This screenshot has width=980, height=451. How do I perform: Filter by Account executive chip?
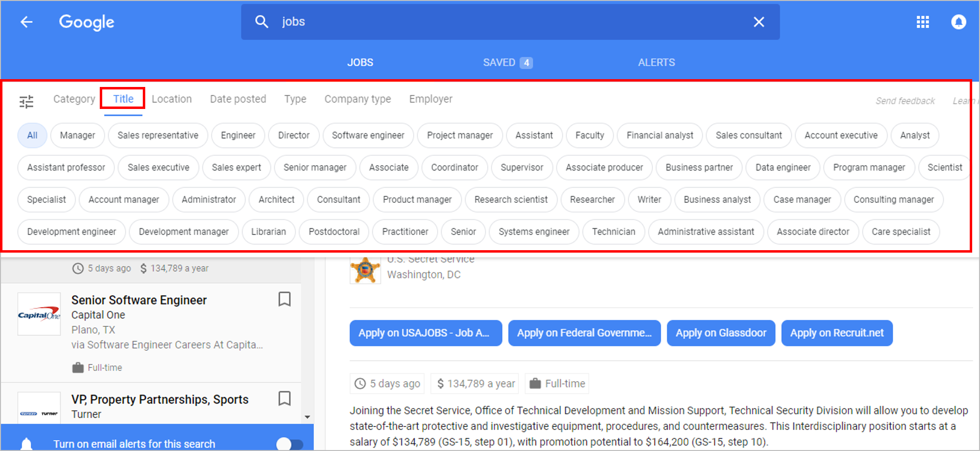tap(841, 135)
